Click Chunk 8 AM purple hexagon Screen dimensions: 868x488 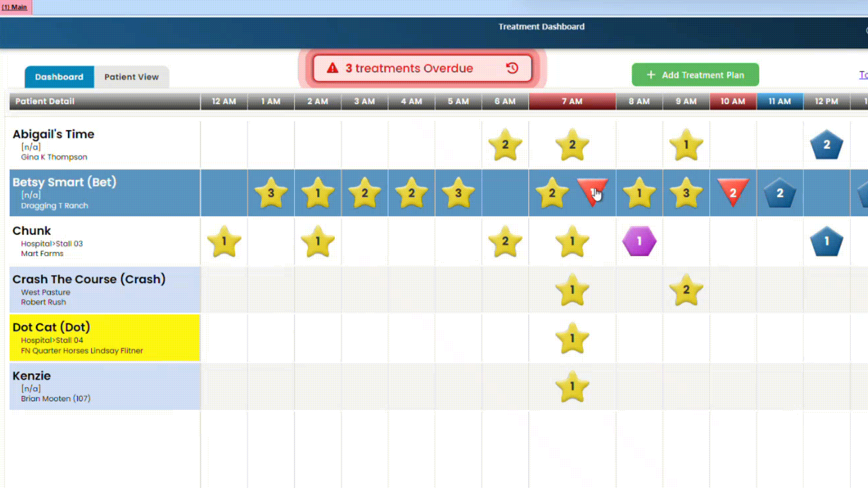639,241
